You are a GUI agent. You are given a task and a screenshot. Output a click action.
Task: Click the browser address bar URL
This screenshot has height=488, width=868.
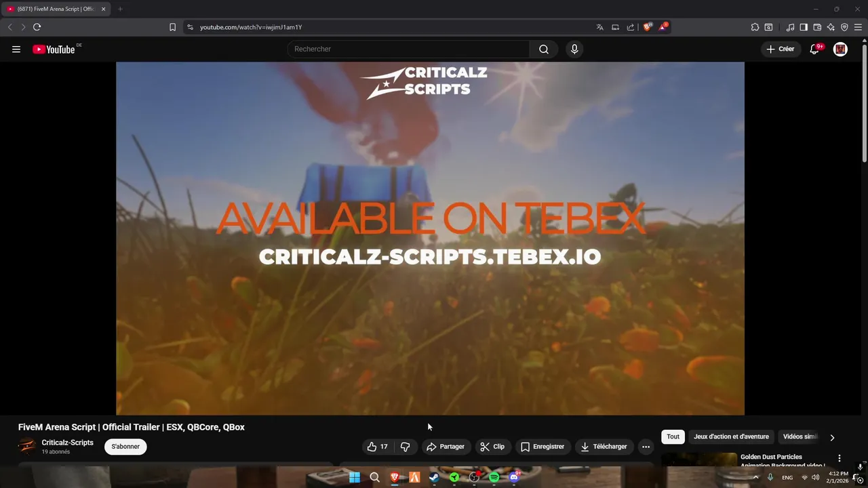tap(251, 27)
